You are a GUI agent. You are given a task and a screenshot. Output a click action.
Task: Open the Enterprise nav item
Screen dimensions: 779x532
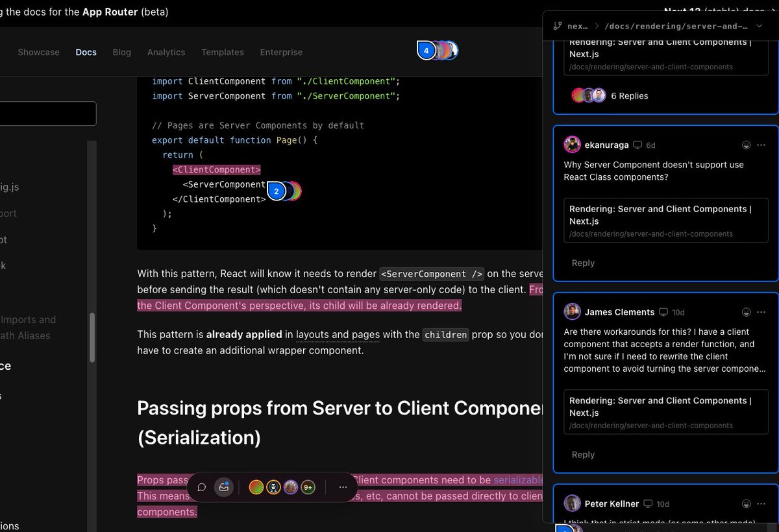point(281,52)
